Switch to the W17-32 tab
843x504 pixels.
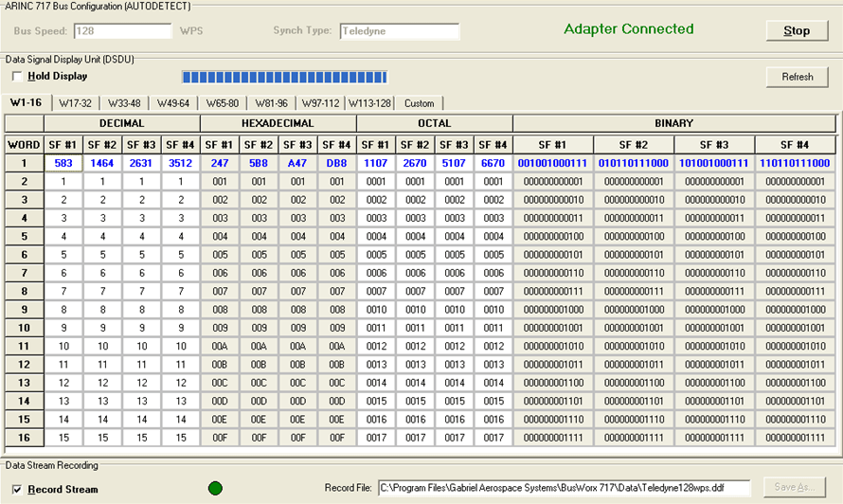point(74,103)
